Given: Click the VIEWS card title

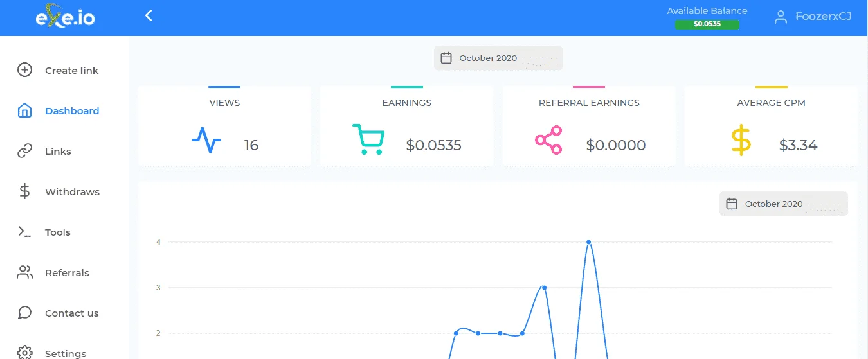Looking at the screenshot, I should click(x=224, y=103).
